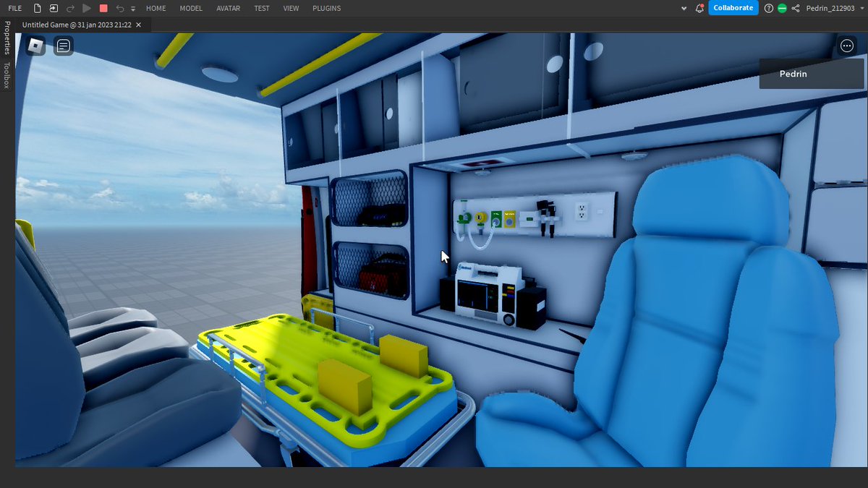
Task: Click the Redo arrow icon
Action: click(70, 8)
